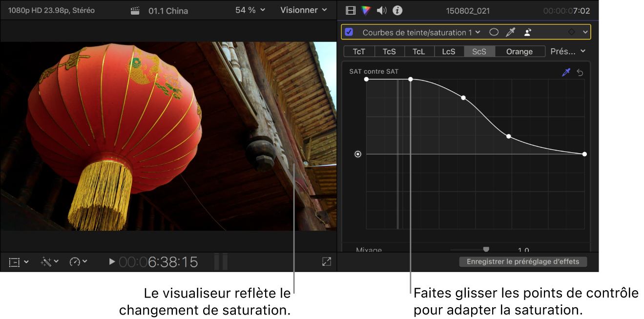644x319 pixels.
Task: Toggle the keyframe diamond button
Action: click(x=571, y=32)
